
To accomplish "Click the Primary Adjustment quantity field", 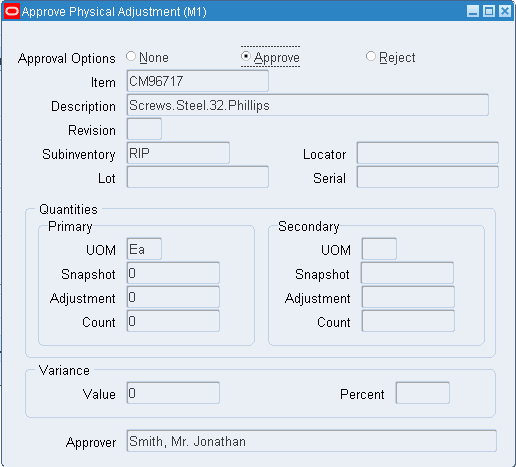I will click(x=173, y=297).
